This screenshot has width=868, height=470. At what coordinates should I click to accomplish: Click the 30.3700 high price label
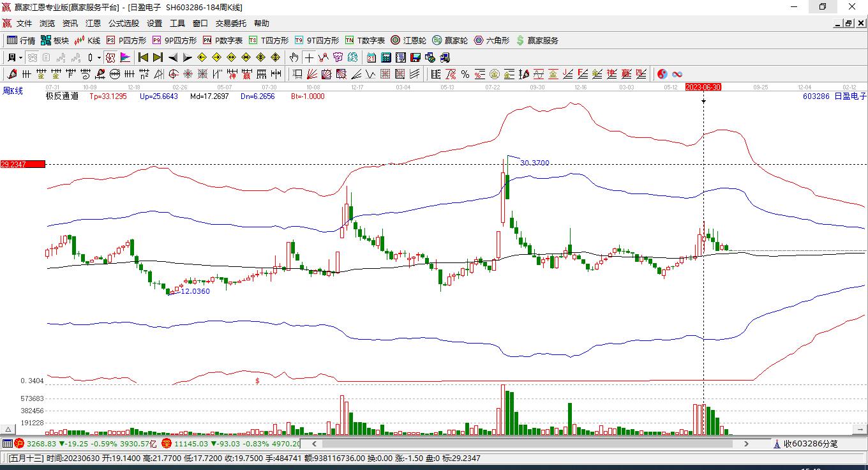(x=534, y=163)
